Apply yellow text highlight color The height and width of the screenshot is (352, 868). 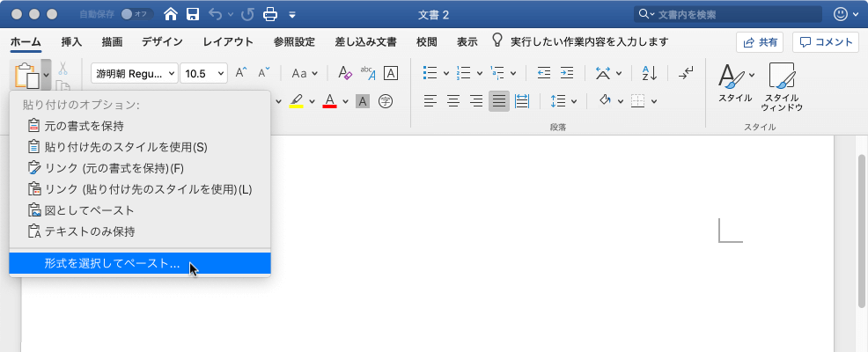point(297,100)
